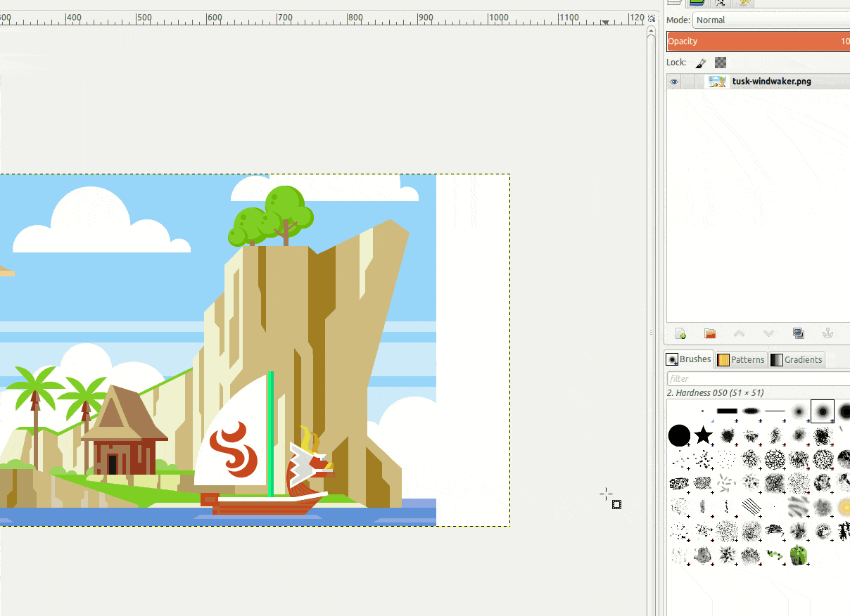Viewport: 850px width, 616px height.
Task: Select the green pepper brush
Action: (x=798, y=555)
